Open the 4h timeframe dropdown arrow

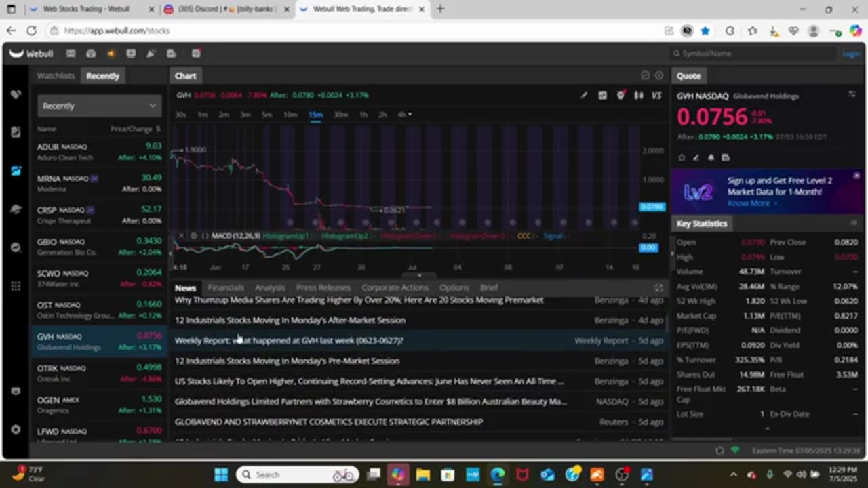tap(410, 115)
